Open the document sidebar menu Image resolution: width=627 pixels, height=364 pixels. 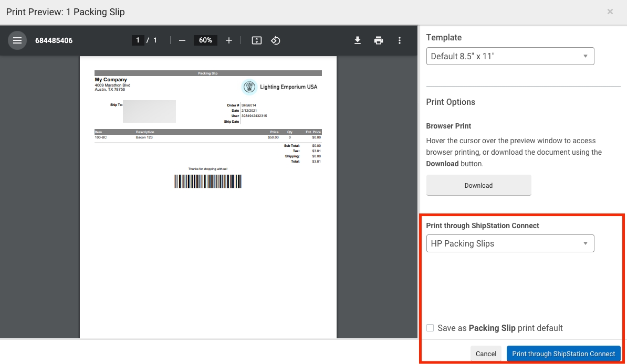pyautogui.click(x=17, y=40)
